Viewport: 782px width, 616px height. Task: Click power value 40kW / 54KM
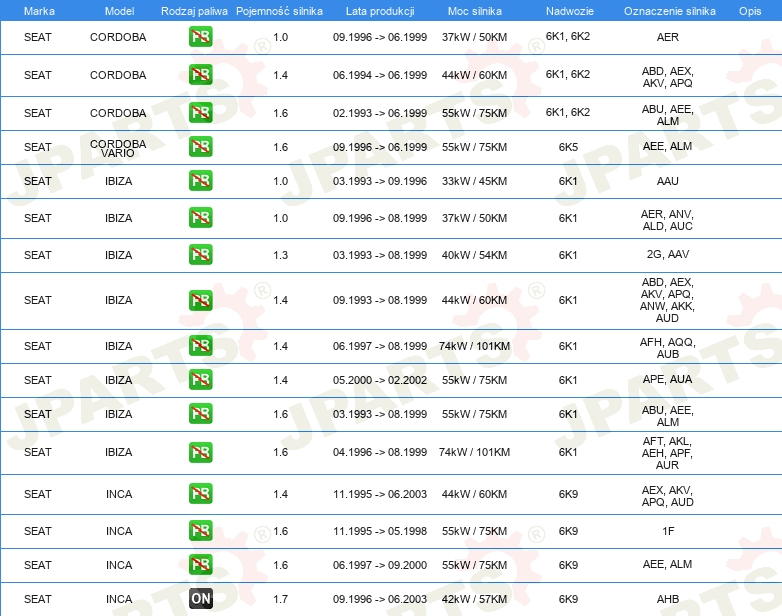[x=474, y=255]
